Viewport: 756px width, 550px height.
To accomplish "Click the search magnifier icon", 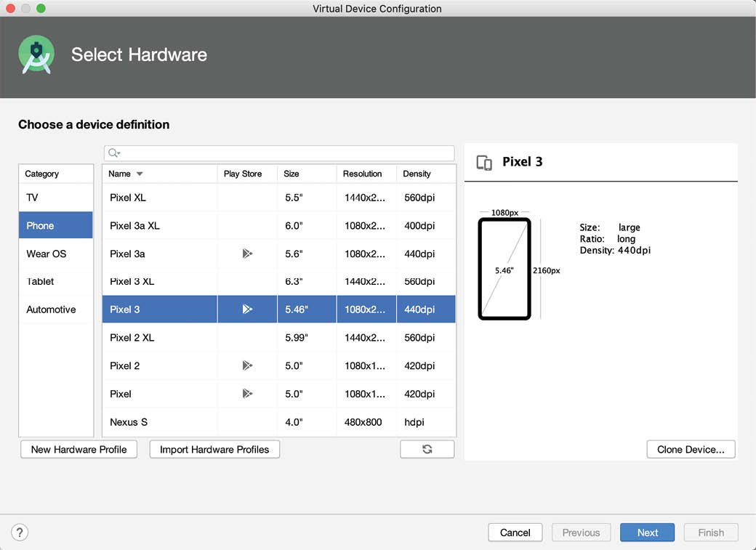I will [x=113, y=153].
